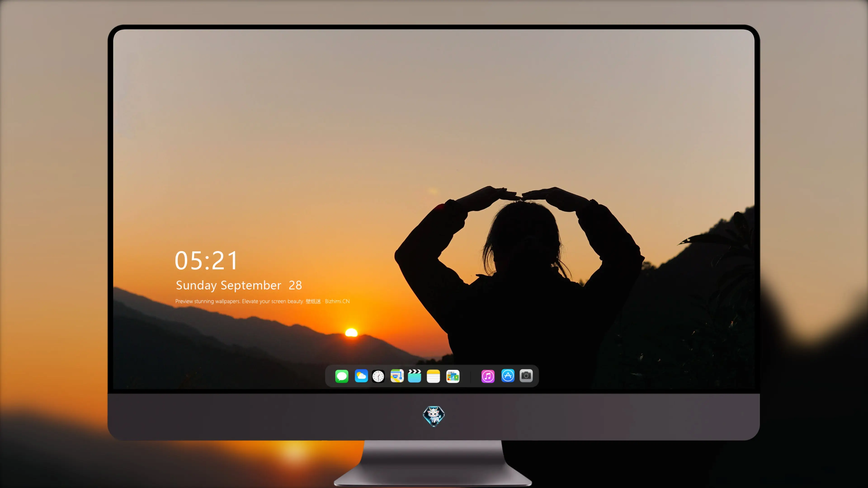Open the Camera app in the dock
Image resolution: width=868 pixels, height=488 pixels.
(526, 375)
